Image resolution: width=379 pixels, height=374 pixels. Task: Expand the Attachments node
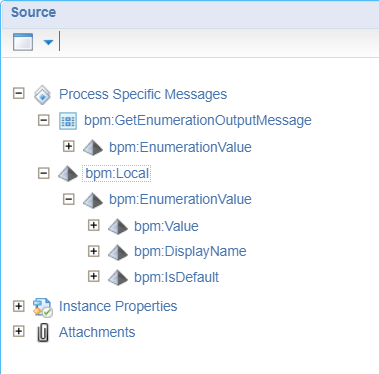(x=19, y=331)
